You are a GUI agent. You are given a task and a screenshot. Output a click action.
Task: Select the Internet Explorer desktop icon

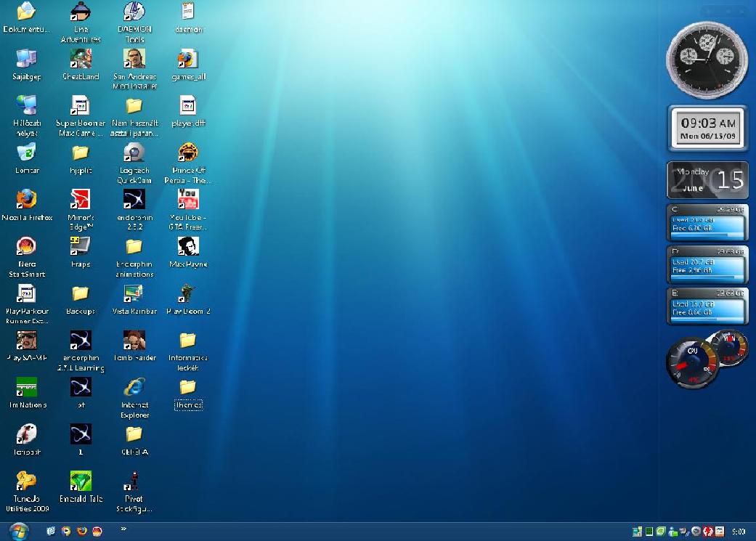coord(134,387)
